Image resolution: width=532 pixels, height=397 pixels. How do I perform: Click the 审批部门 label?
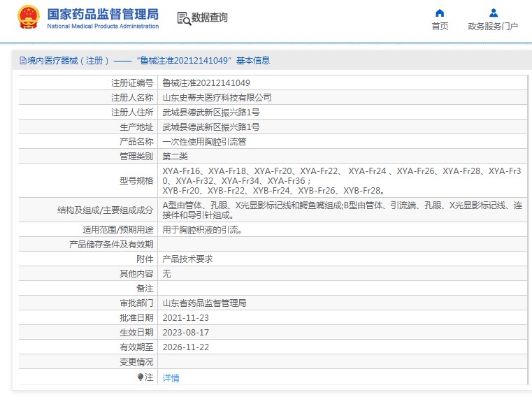[136, 303]
